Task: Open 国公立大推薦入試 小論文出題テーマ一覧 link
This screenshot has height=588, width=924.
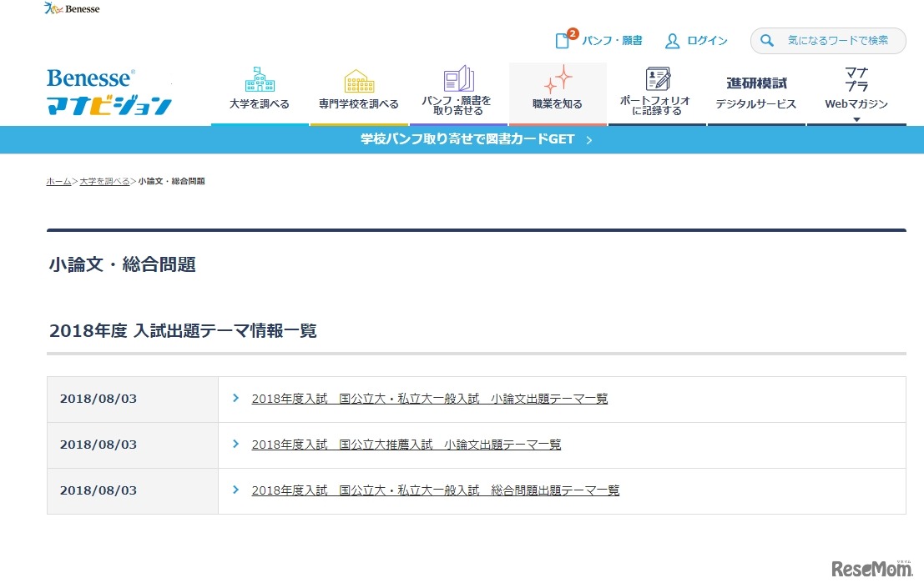Action: pyautogui.click(x=406, y=445)
